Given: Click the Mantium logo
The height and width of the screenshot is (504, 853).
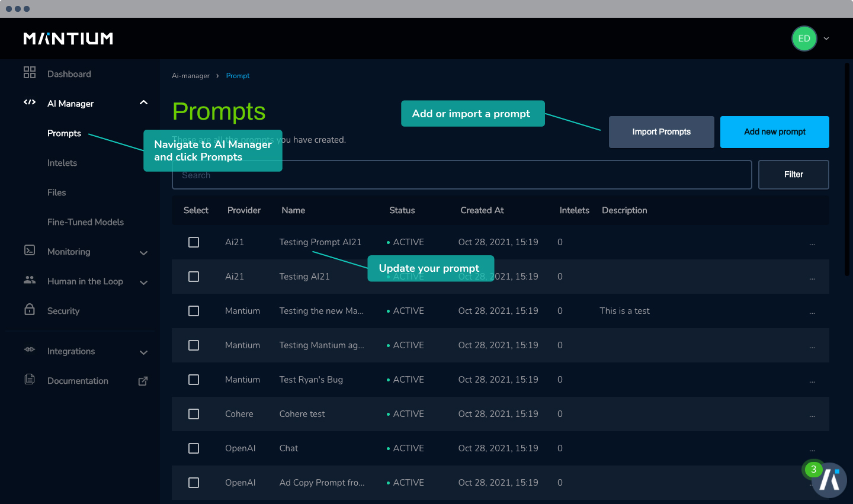Looking at the screenshot, I should [68, 38].
